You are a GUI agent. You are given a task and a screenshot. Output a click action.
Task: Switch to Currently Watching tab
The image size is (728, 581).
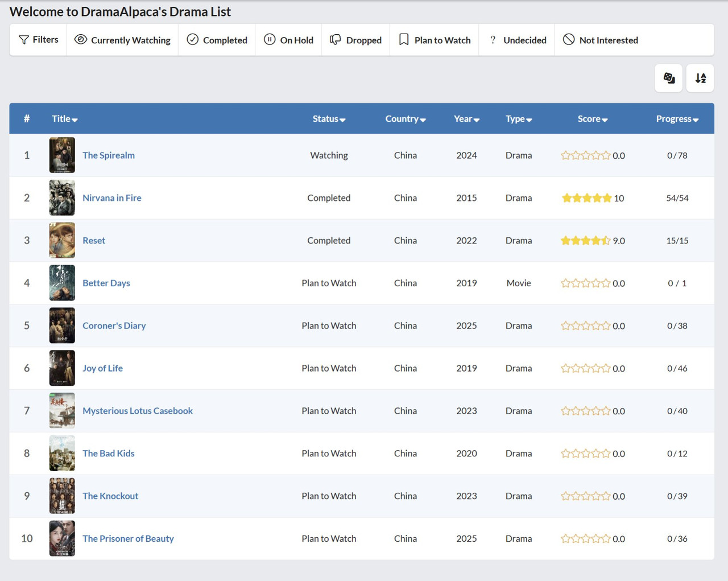point(122,40)
